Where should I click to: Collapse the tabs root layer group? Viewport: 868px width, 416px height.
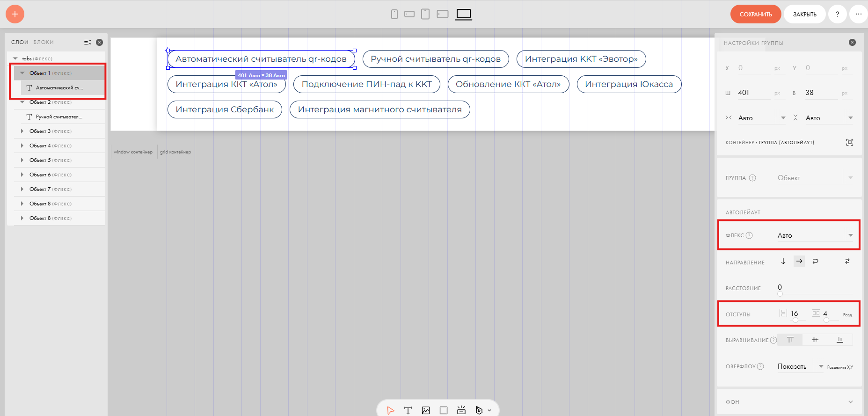[15, 58]
